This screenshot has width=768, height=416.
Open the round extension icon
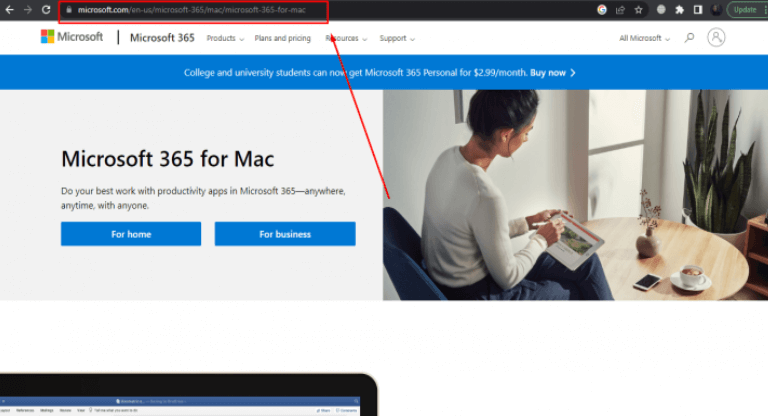point(661,10)
